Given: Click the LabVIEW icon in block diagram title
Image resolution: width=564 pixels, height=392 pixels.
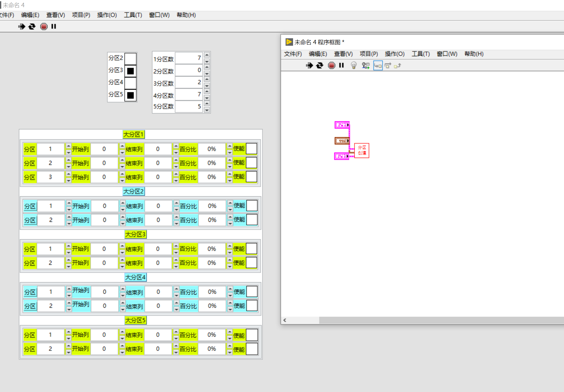Looking at the screenshot, I should pyautogui.click(x=289, y=42).
